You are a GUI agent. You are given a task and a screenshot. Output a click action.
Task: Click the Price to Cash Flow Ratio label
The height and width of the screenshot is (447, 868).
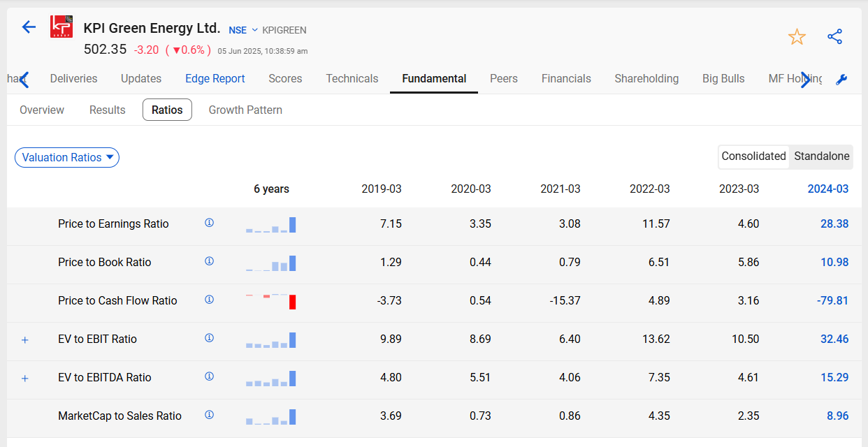[x=117, y=301]
